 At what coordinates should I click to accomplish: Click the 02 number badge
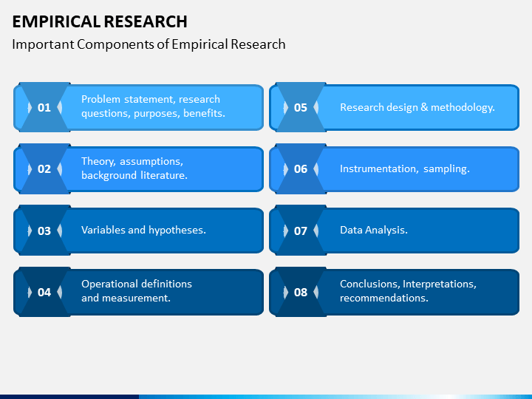point(44,169)
